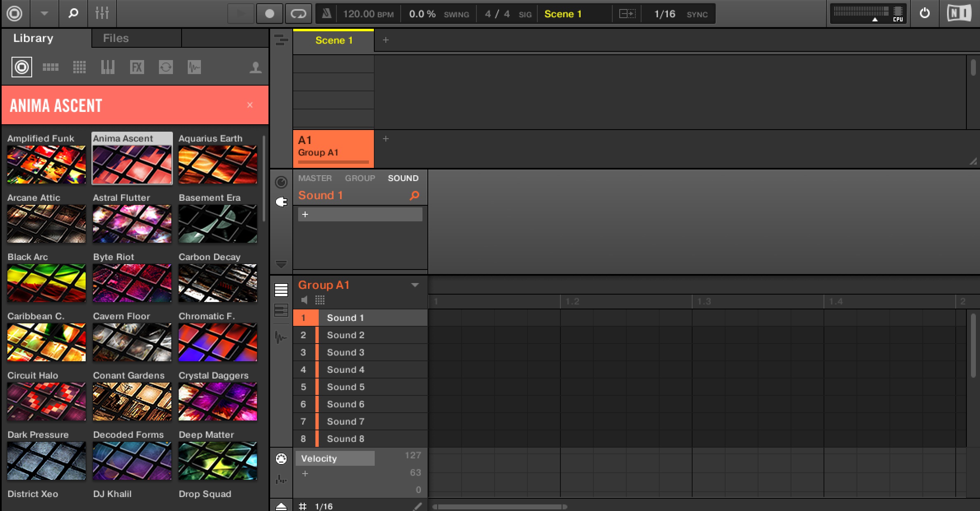This screenshot has height=511, width=980.
Task: Click the Scene 1 display in the header
Action: click(x=563, y=14)
